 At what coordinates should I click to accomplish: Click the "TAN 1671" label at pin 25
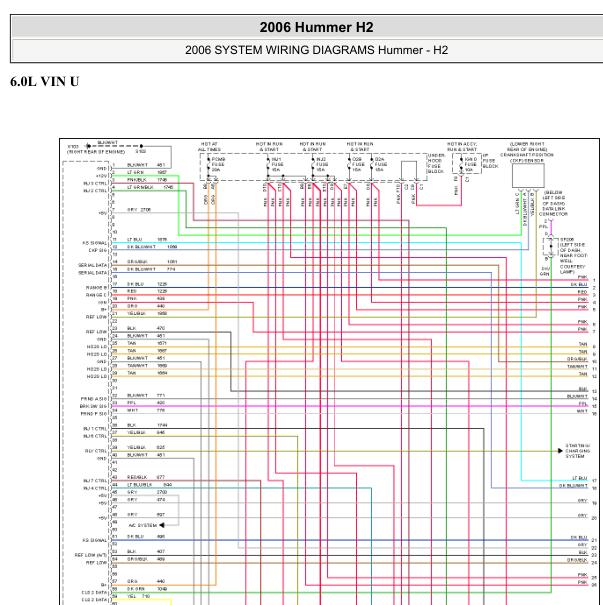(147, 343)
